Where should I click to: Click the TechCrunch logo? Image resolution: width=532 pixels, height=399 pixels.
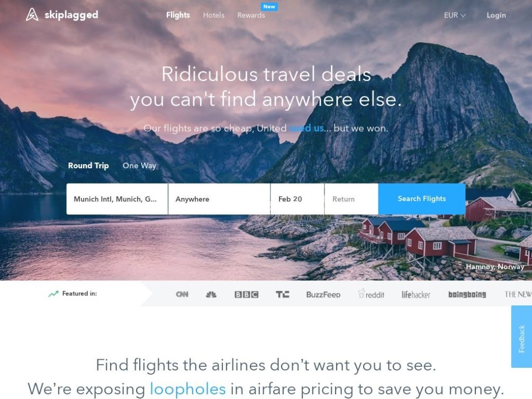(282, 294)
